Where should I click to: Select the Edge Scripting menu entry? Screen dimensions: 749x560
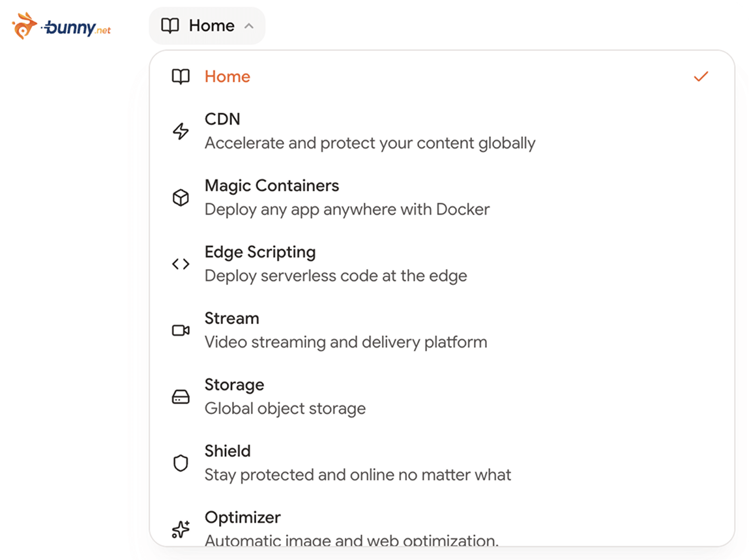coord(260,252)
